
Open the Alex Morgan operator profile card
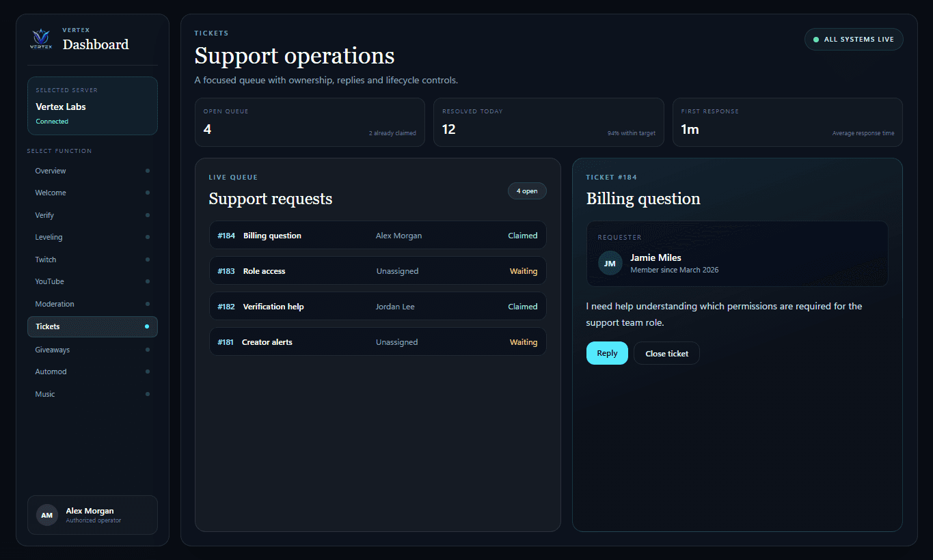92,515
